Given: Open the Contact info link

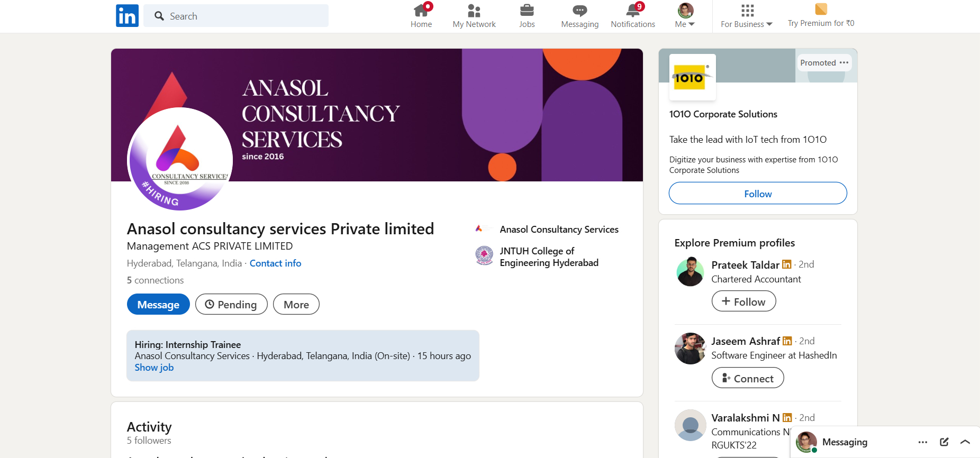Looking at the screenshot, I should (x=275, y=263).
